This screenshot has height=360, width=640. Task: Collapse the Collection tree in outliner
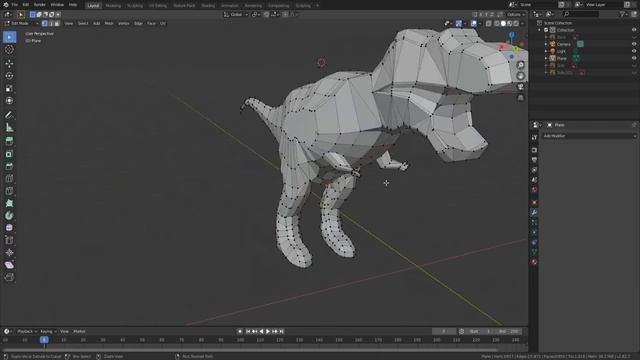pyautogui.click(x=540, y=30)
